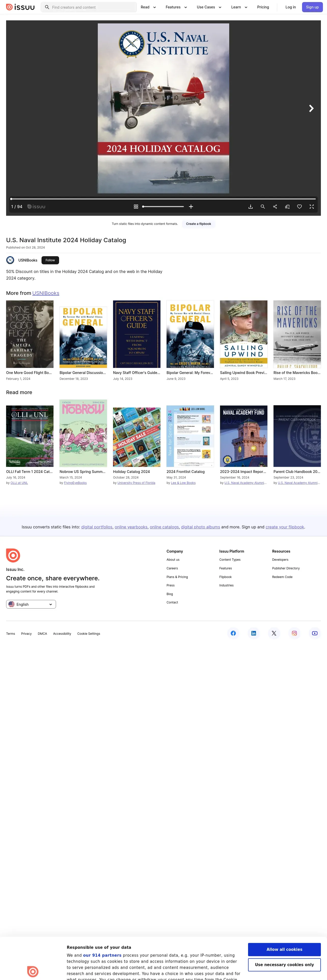Go to the next page with the arrow
This screenshot has height=980, width=327.
(311, 108)
